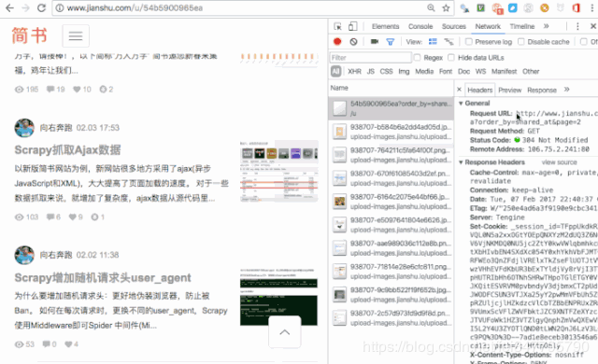Toggle the network filter funnel icon
The height and width of the screenshot is (364, 598).
391,42
